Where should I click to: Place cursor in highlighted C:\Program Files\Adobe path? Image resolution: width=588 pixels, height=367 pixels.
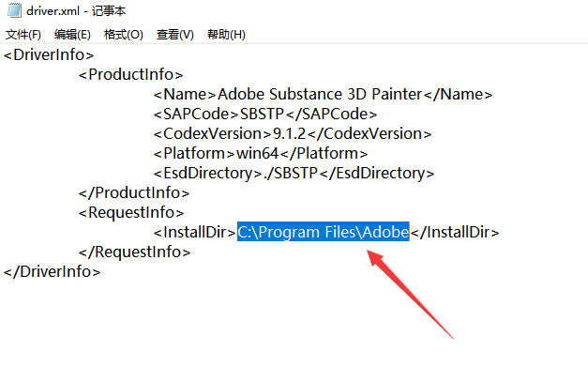(x=323, y=232)
